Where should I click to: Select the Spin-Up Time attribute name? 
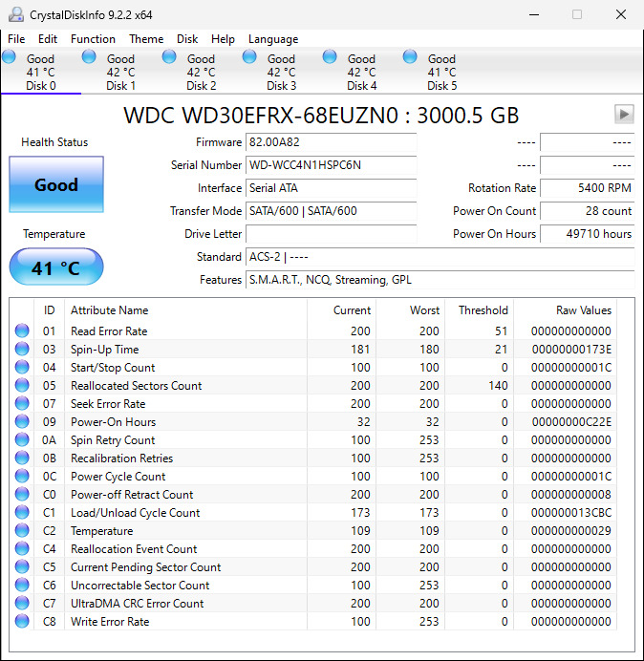pyautogui.click(x=104, y=350)
